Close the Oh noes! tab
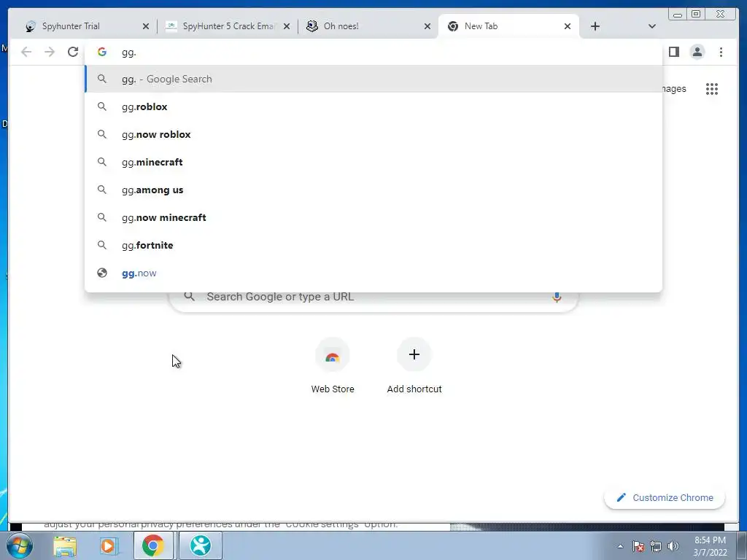This screenshot has width=747, height=560. (427, 27)
